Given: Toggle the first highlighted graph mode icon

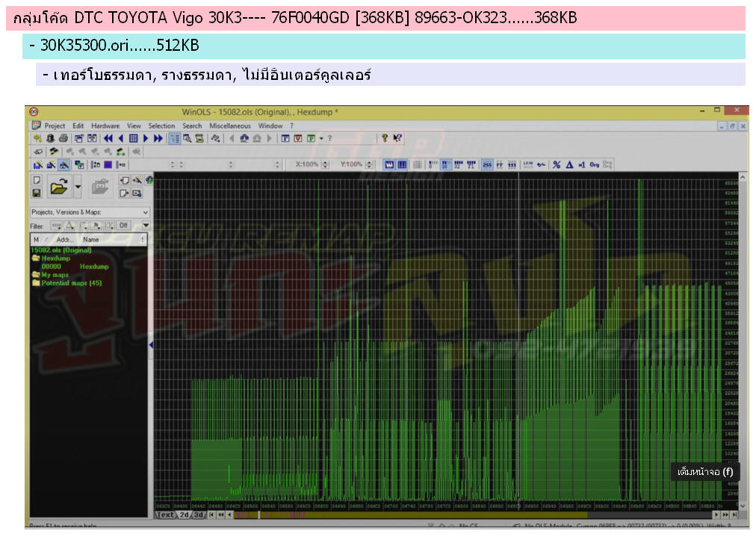Looking at the screenshot, I should pyautogui.click(x=389, y=165).
